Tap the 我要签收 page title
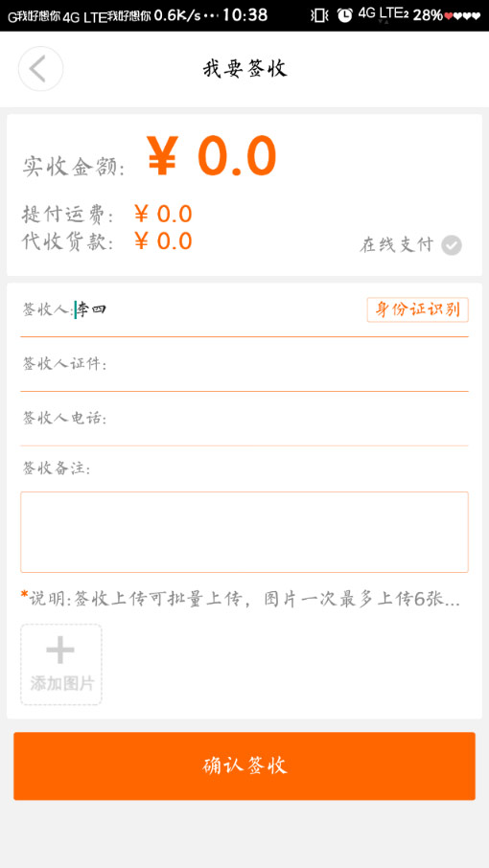This screenshot has width=489, height=868. (244, 69)
